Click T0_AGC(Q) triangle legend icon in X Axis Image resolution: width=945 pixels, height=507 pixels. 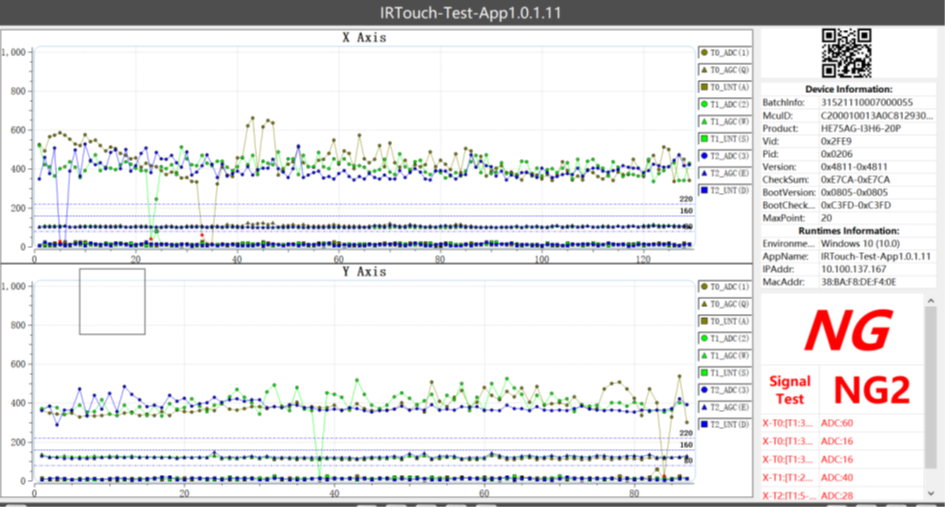[x=705, y=69]
